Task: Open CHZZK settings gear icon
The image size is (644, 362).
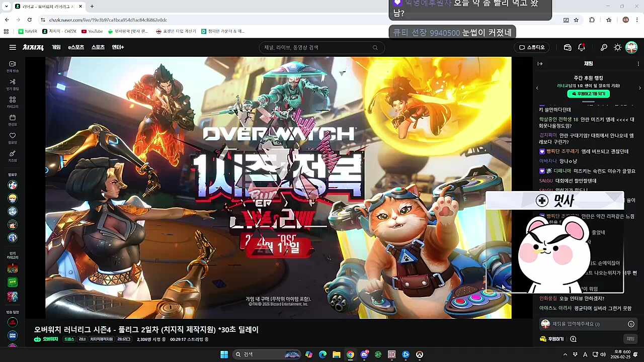Action: click(x=617, y=47)
